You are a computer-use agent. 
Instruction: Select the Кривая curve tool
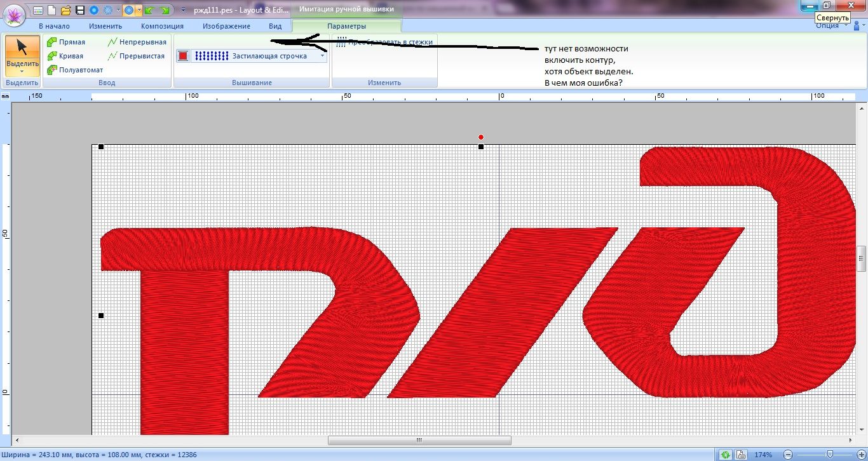[x=65, y=56]
